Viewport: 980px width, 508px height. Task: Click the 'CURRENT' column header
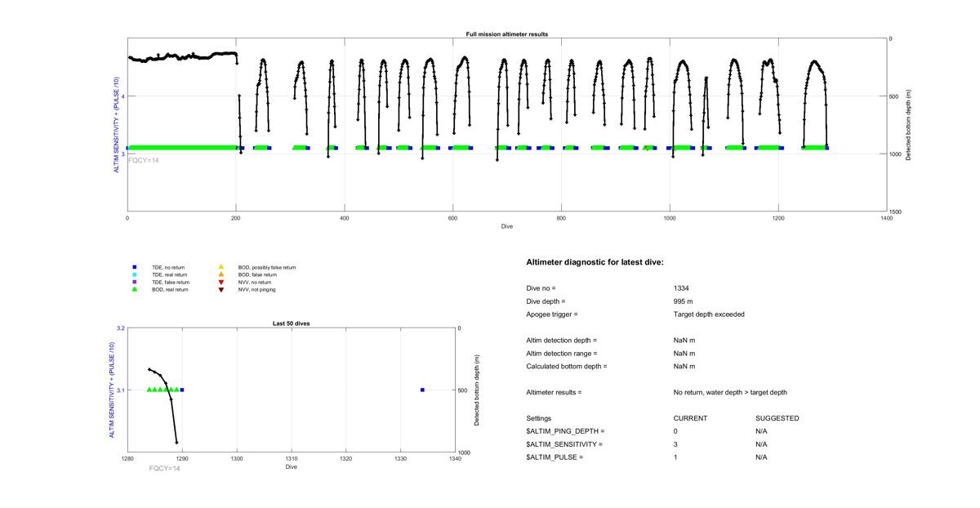coord(690,418)
